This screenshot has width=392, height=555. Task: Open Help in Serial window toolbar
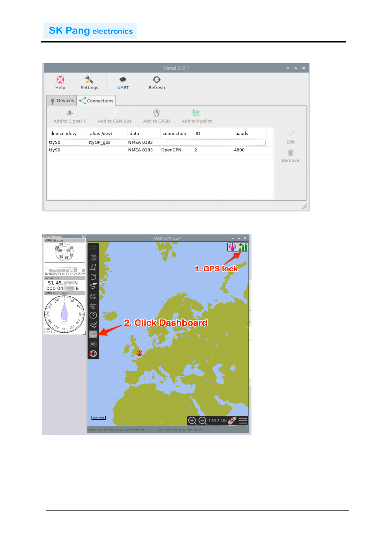(60, 83)
